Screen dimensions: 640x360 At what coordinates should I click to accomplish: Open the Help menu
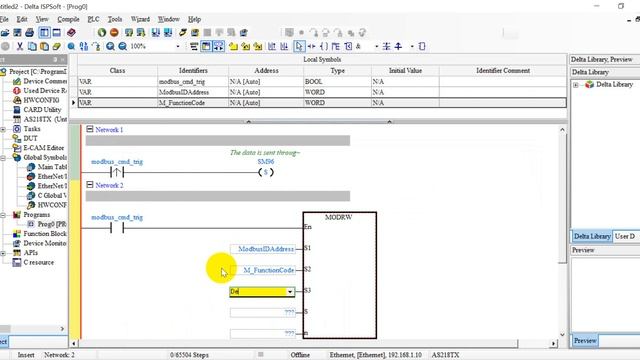pos(194,19)
